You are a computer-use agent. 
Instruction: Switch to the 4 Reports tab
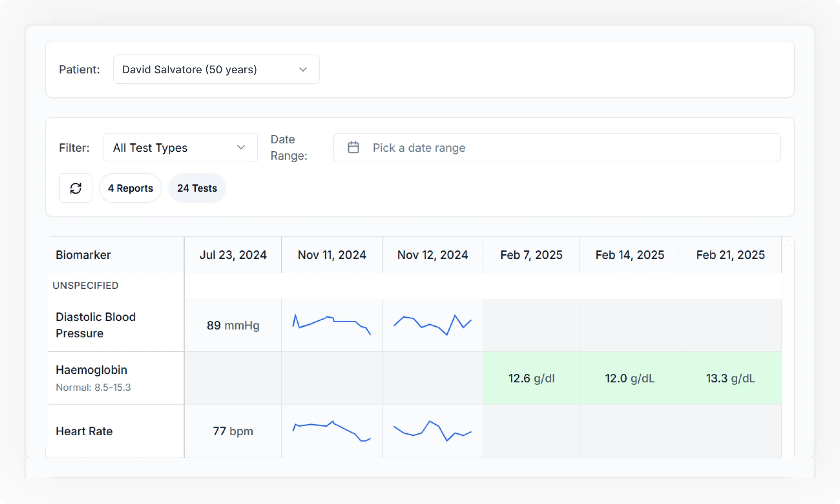(130, 188)
